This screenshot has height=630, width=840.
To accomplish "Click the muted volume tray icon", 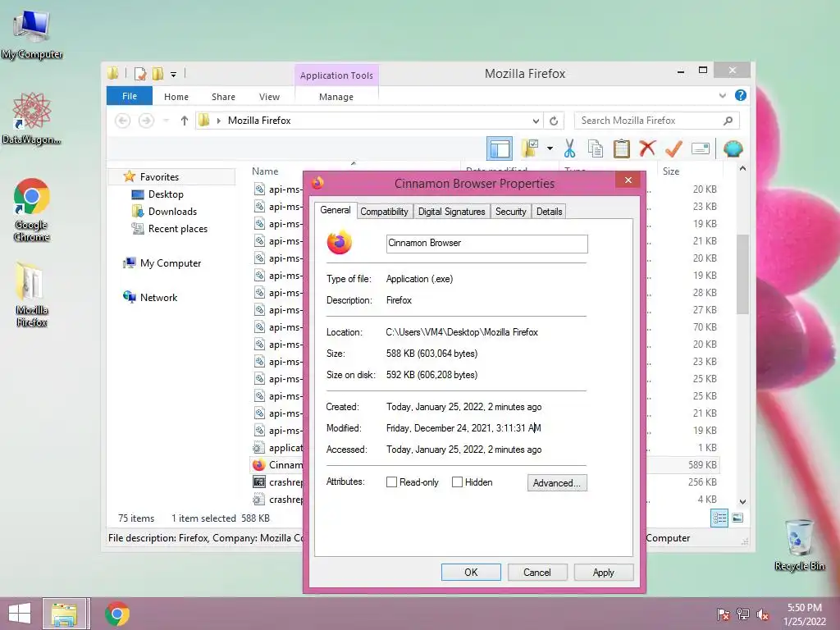I will coord(763,614).
